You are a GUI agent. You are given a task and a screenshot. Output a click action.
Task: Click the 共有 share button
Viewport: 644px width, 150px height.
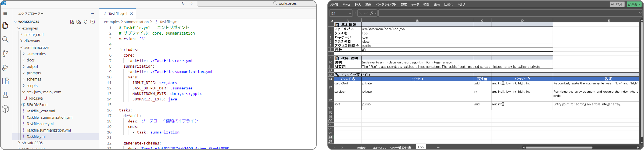634,4
